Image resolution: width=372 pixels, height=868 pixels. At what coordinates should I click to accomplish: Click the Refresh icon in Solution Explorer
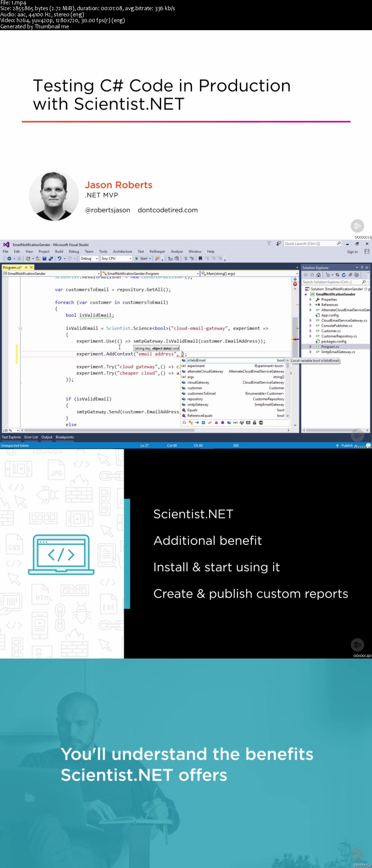click(x=344, y=275)
